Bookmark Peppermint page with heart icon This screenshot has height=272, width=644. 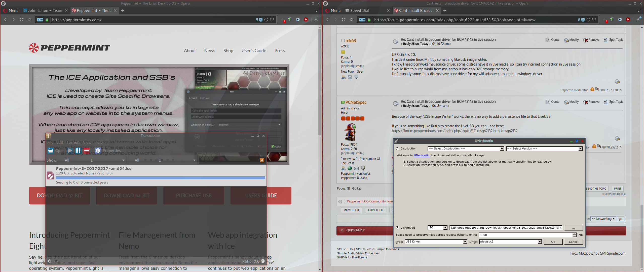272,20
